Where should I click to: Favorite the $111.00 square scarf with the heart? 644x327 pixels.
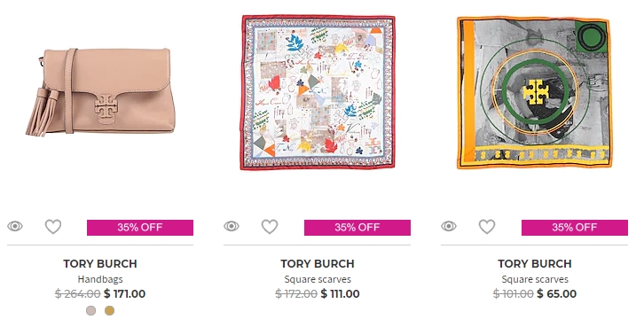pos(270,227)
